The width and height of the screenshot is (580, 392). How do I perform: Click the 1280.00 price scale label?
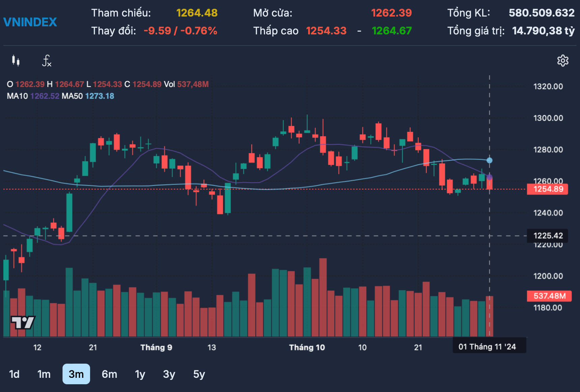point(548,149)
